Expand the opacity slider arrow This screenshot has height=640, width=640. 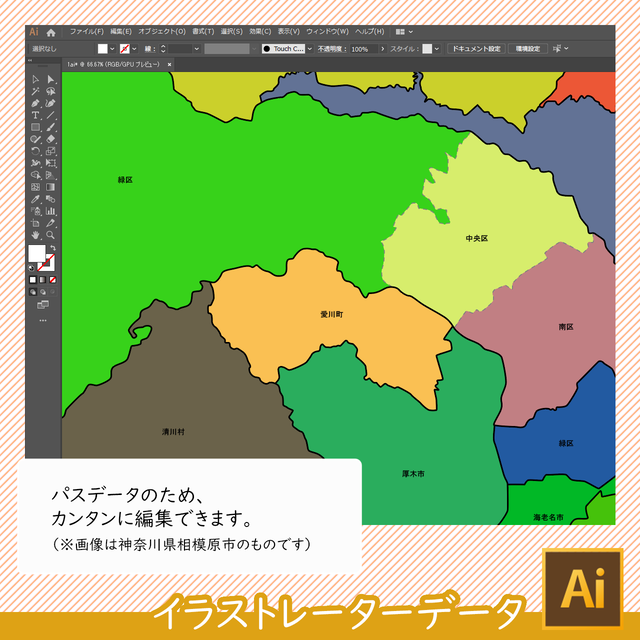(x=382, y=49)
